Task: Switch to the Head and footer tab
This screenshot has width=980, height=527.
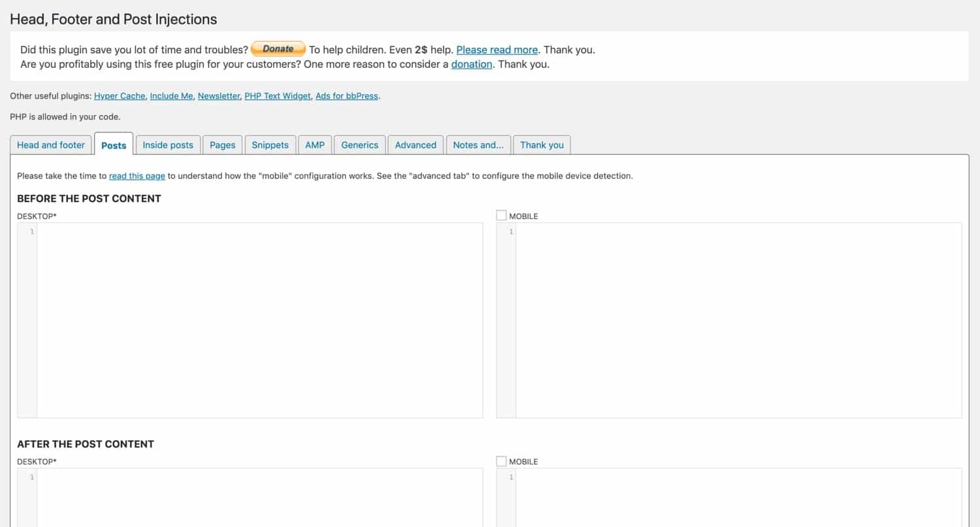Action: click(x=51, y=145)
